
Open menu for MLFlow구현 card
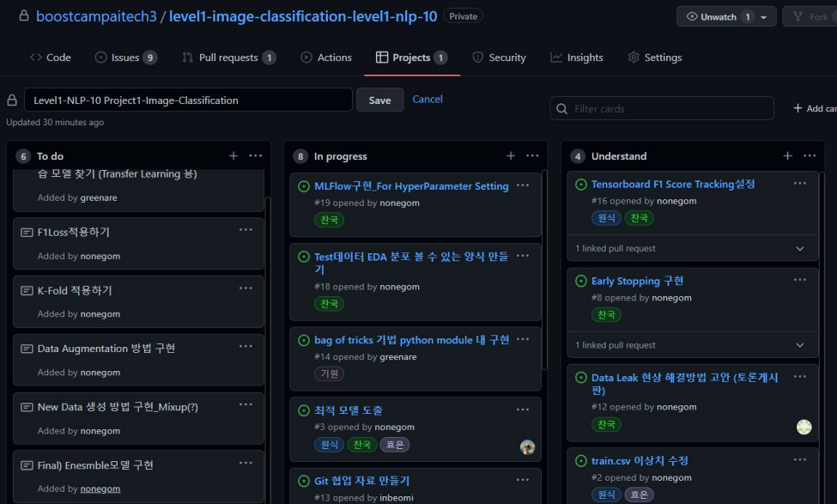[x=523, y=185]
